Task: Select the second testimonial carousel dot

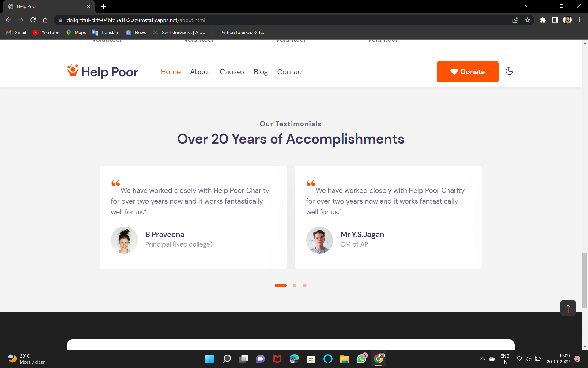Action: [295, 286]
